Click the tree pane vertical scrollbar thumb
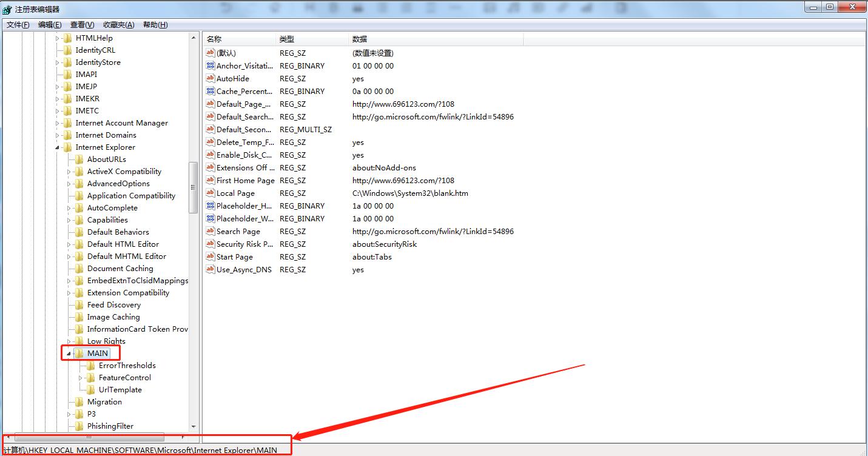 coord(193,187)
